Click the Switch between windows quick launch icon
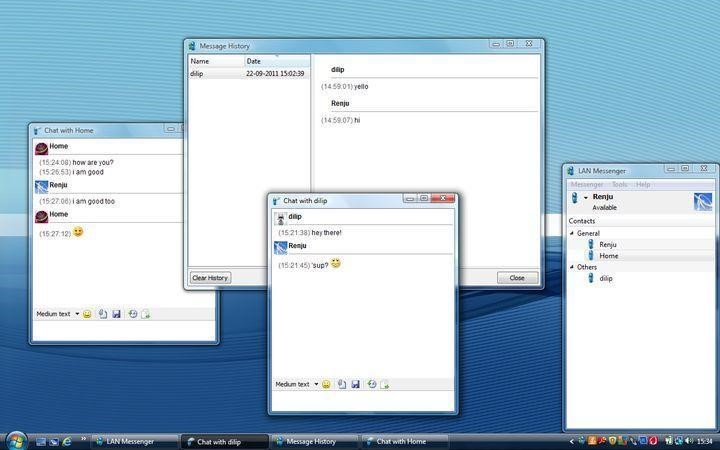 tap(54, 442)
